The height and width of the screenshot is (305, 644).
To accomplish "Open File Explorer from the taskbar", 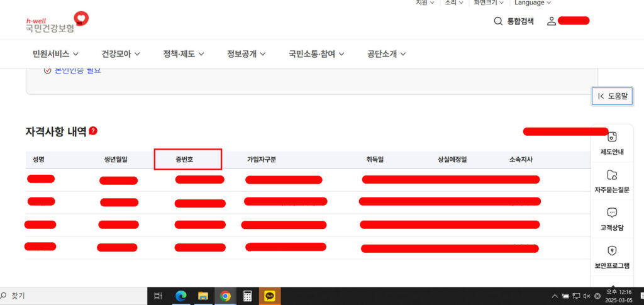I will (x=203, y=296).
